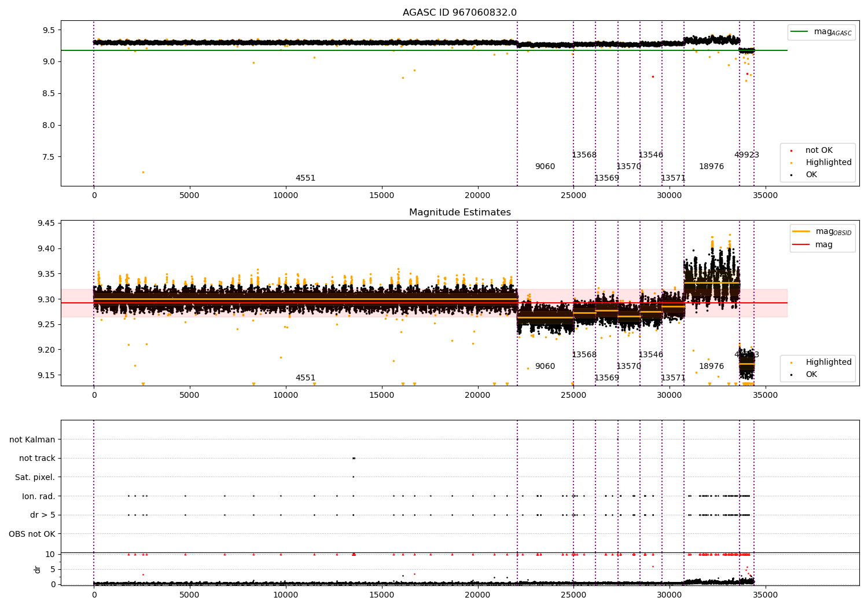This screenshot has height=608, width=868.
Task: Click the 'not Kalman' row label
Action: click(x=32, y=439)
